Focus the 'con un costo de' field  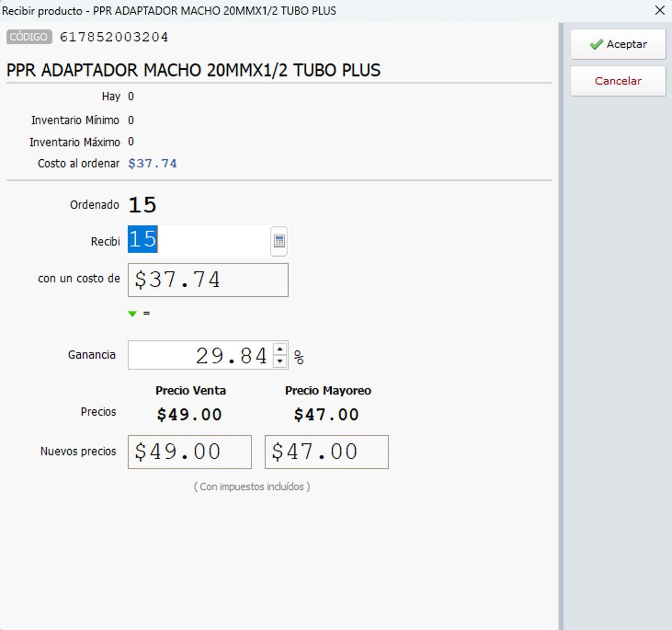[208, 280]
